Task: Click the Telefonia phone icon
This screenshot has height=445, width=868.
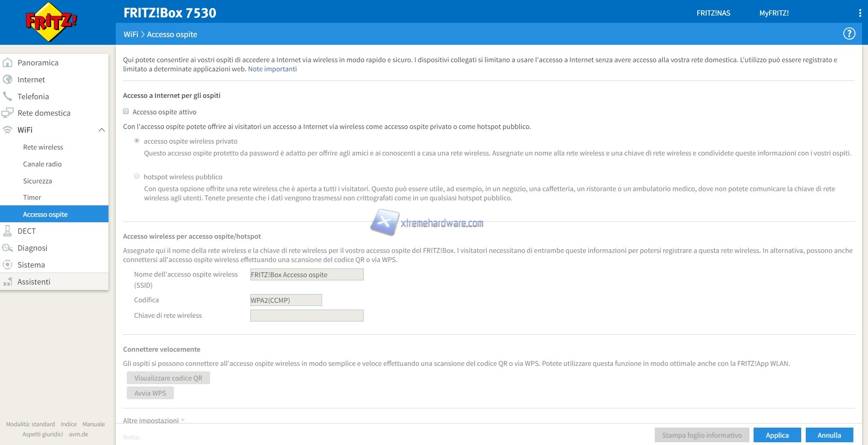Action: coord(8,97)
